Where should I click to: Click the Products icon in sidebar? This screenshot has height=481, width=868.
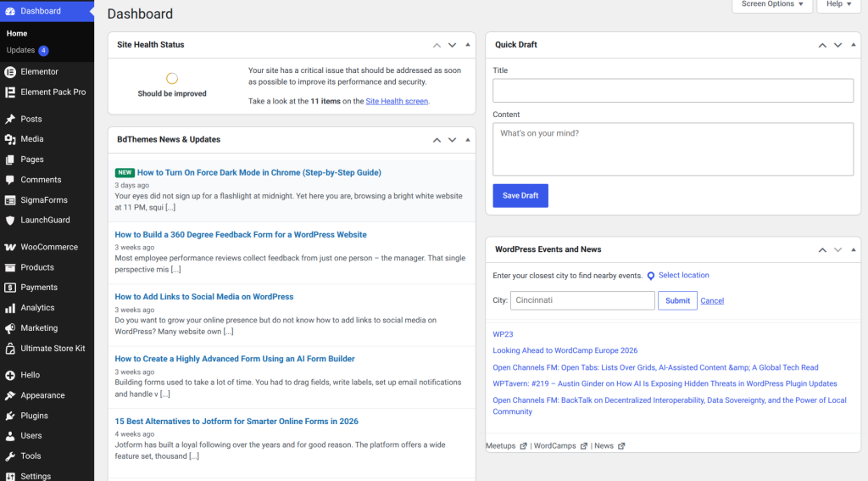click(x=10, y=268)
